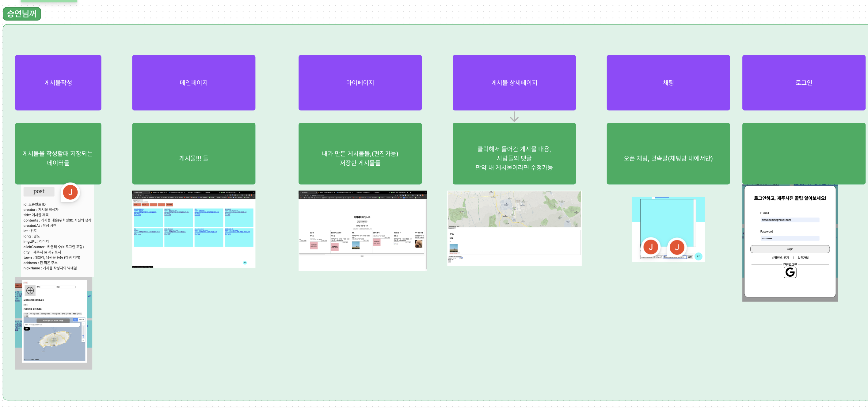Select the purple 메인페이지 card
This screenshot has height=408, width=868.
pyautogui.click(x=193, y=83)
